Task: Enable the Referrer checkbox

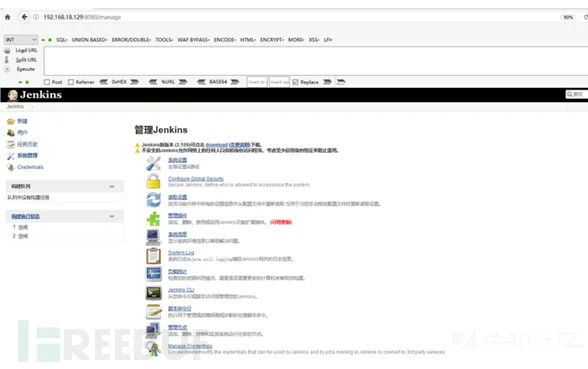Action: [x=71, y=82]
